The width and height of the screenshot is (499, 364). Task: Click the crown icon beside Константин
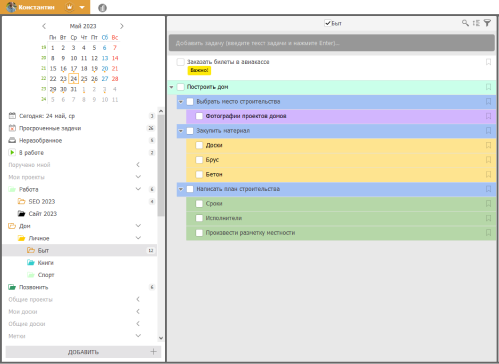69,7
